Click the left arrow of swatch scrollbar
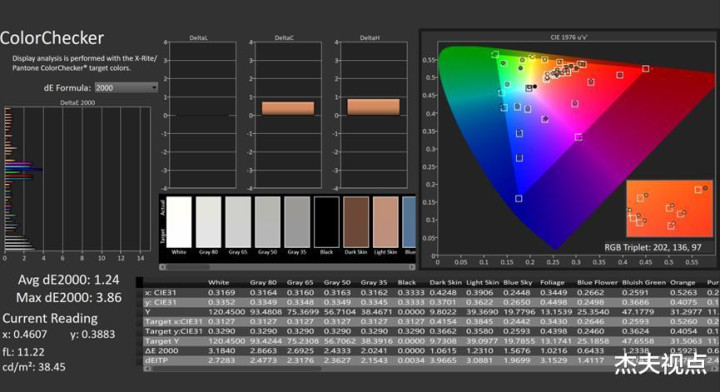Image resolution: width=720 pixels, height=392 pixels. click(x=163, y=267)
